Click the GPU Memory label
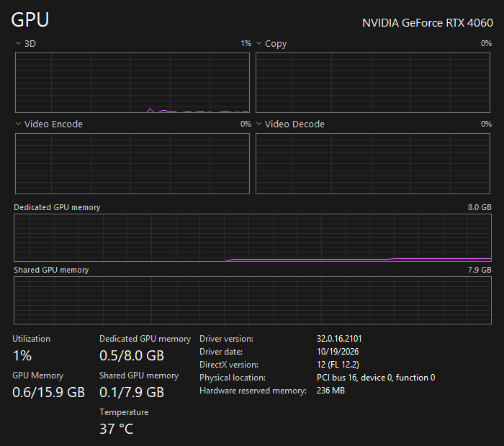 [38, 376]
